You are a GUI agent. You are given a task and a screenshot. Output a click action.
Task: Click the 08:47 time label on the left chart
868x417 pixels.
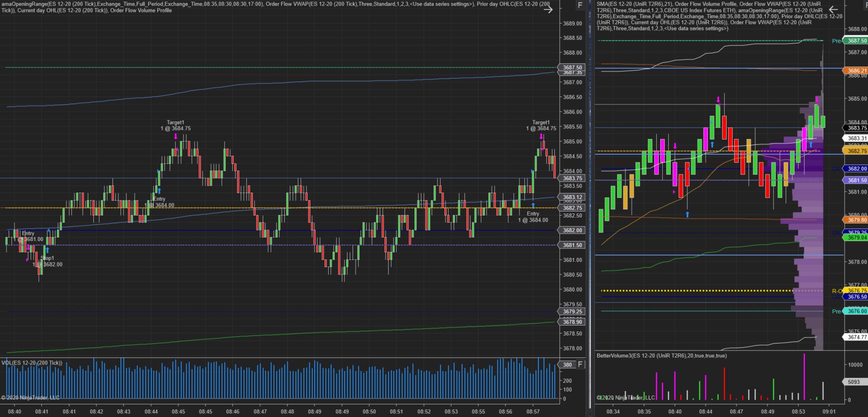click(x=260, y=412)
